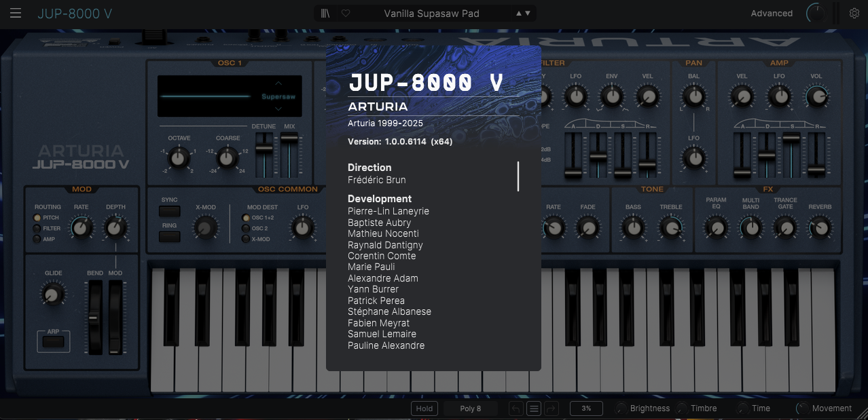Click the 3% CPU meter field
The width and height of the screenshot is (868, 420).
click(x=586, y=408)
